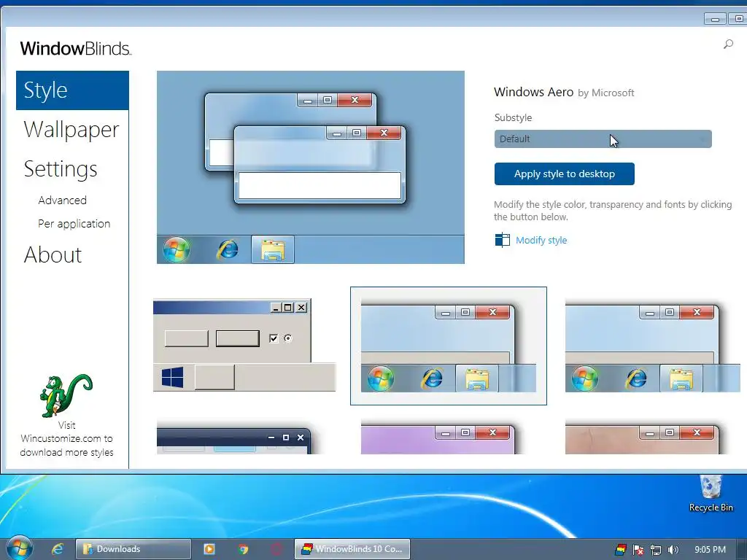Visit Wincustomize.com to download more styles

[66, 438]
